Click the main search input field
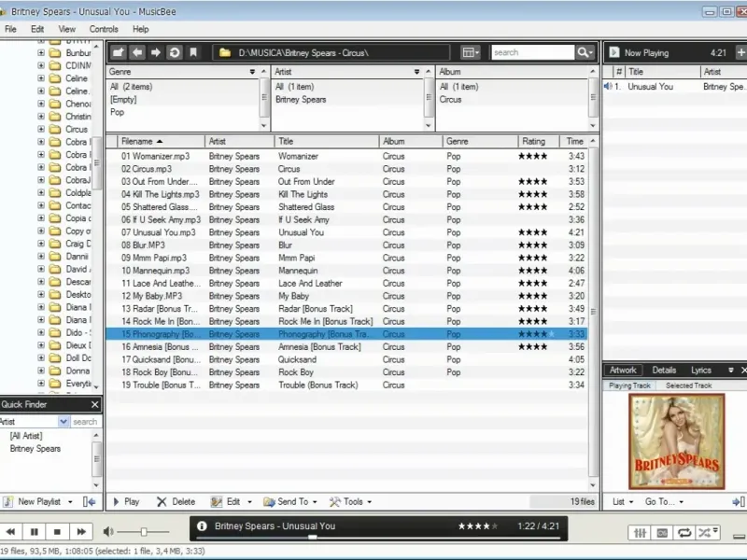 point(532,52)
